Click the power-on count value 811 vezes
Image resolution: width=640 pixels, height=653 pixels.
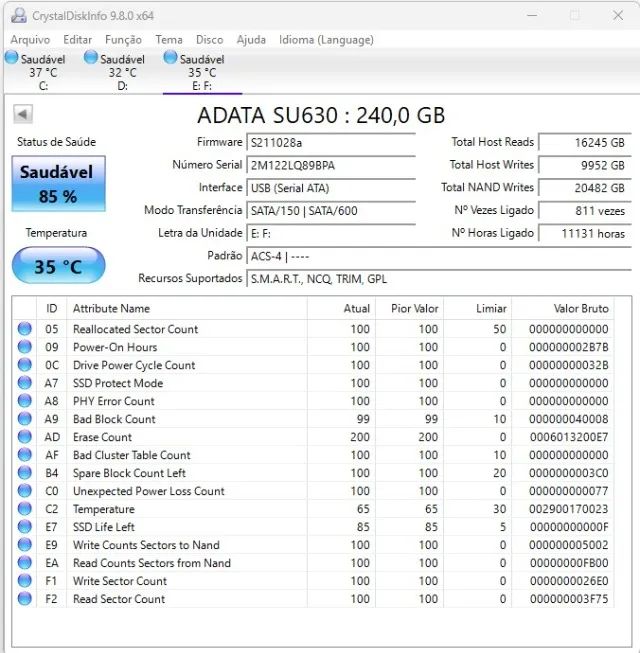coord(585,211)
